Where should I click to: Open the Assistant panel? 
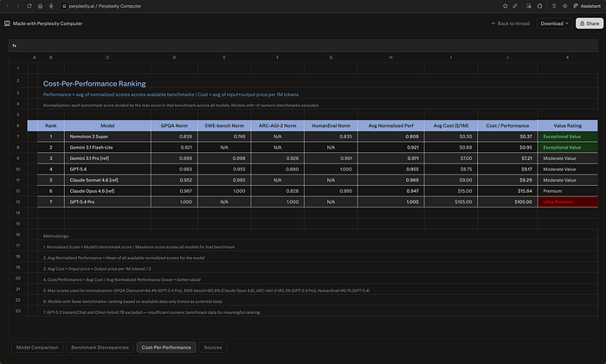click(x=587, y=6)
